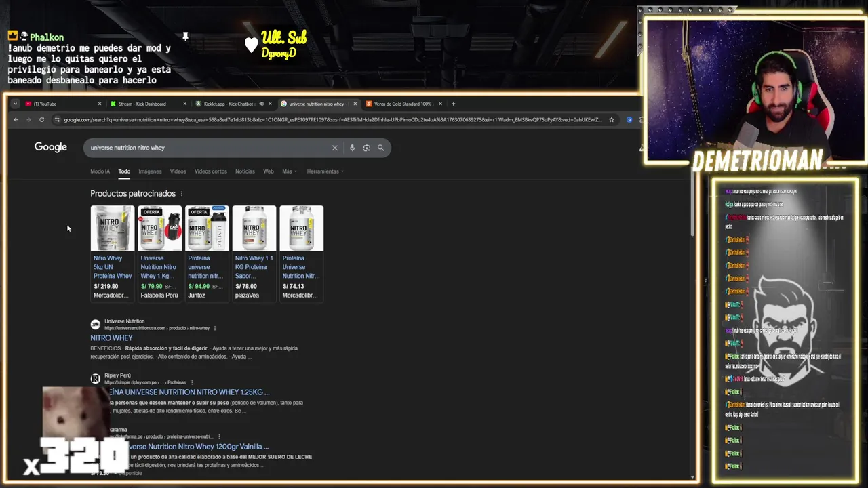Expand the Más dropdown

[290, 171]
